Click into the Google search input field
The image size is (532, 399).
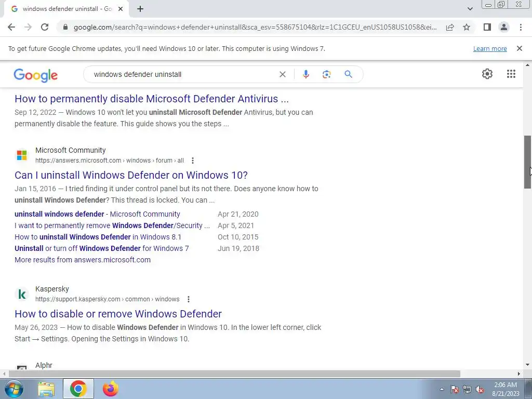[183, 74]
